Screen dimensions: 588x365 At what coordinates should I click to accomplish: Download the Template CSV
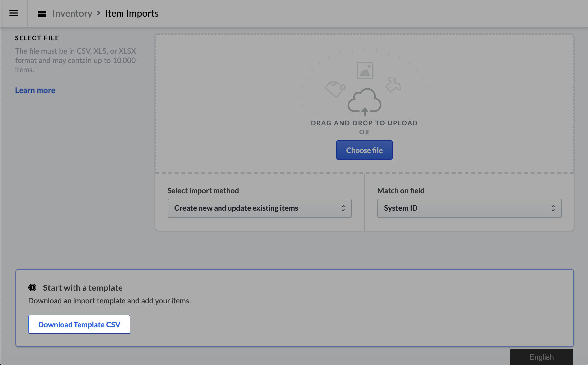(79, 324)
